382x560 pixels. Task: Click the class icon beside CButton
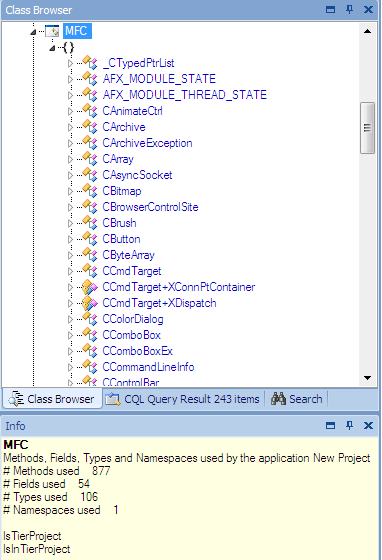(89, 239)
